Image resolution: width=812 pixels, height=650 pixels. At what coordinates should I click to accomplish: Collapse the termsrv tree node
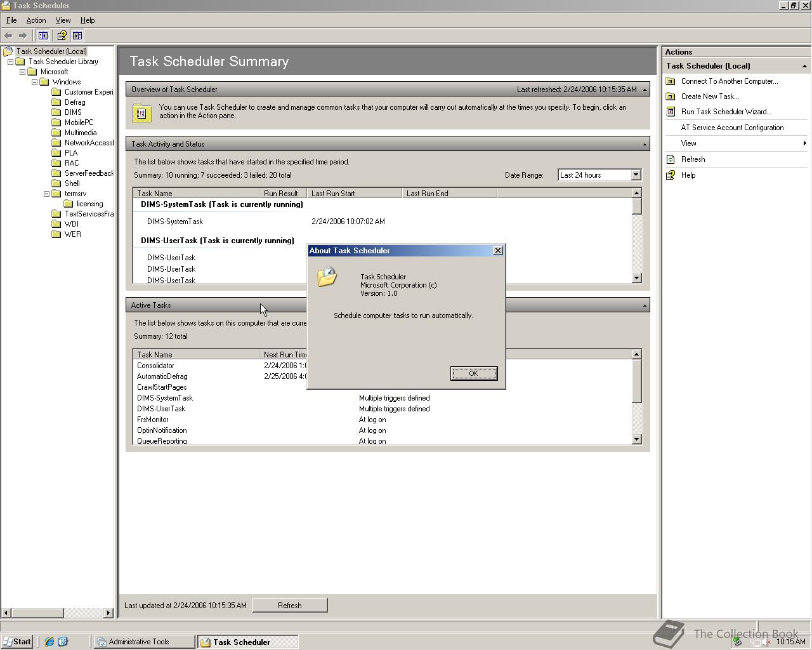click(x=46, y=194)
